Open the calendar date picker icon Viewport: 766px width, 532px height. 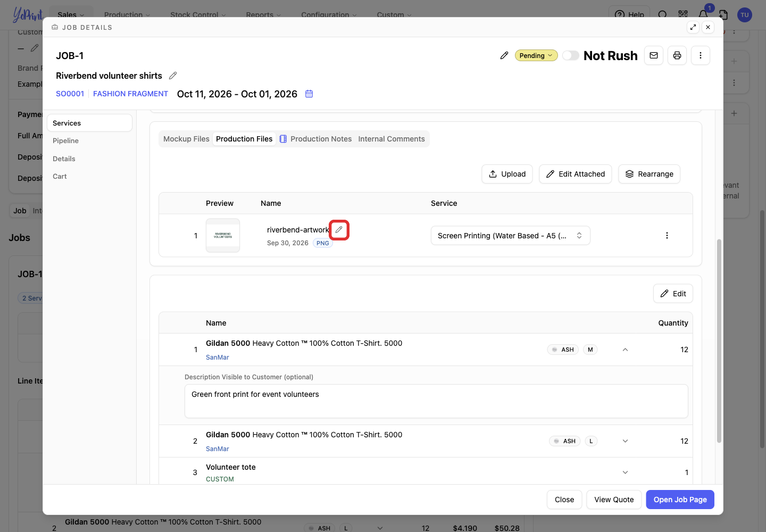[309, 94]
